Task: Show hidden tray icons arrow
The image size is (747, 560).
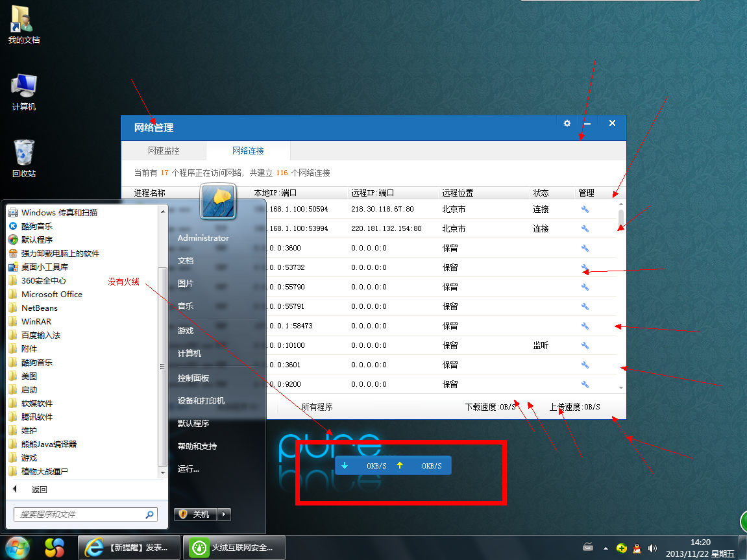Action: coord(606,548)
